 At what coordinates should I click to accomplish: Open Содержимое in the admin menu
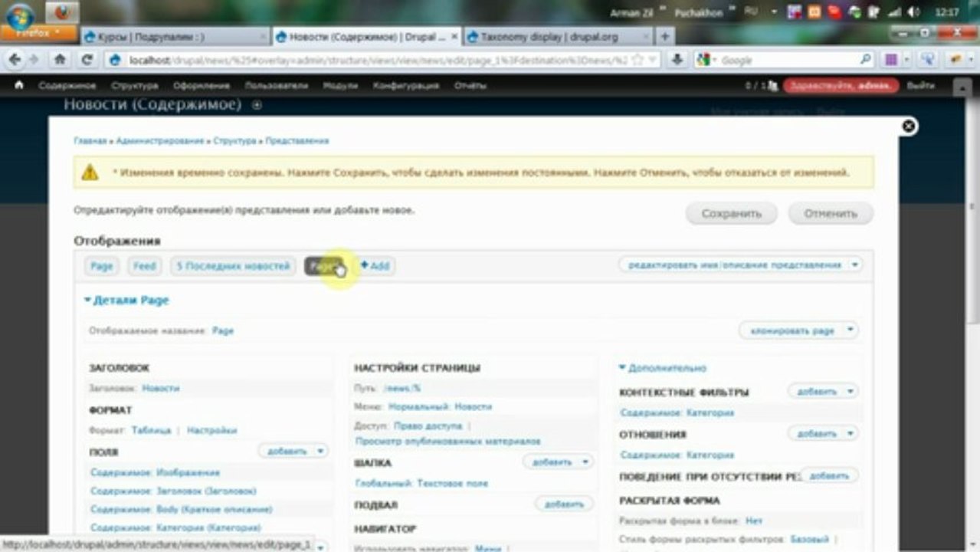67,86
